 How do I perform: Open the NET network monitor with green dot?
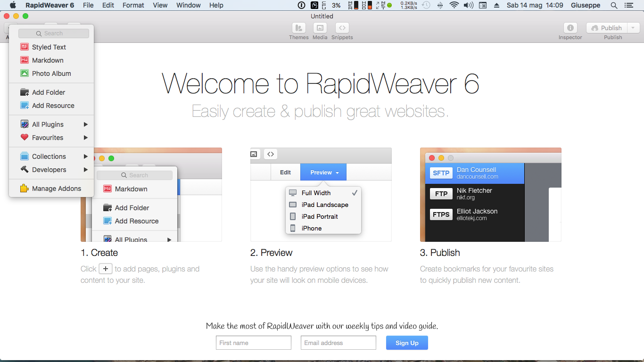pyautogui.click(x=384, y=5)
